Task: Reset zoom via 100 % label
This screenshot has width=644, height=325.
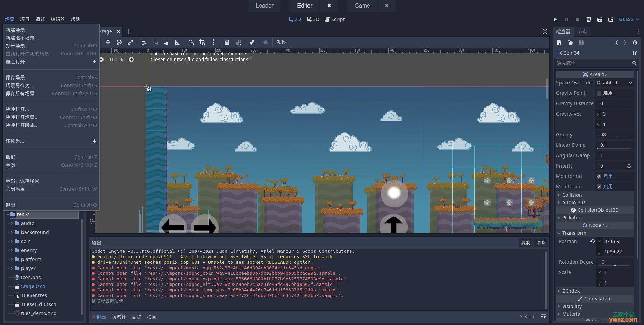Action: [x=116, y=60]
